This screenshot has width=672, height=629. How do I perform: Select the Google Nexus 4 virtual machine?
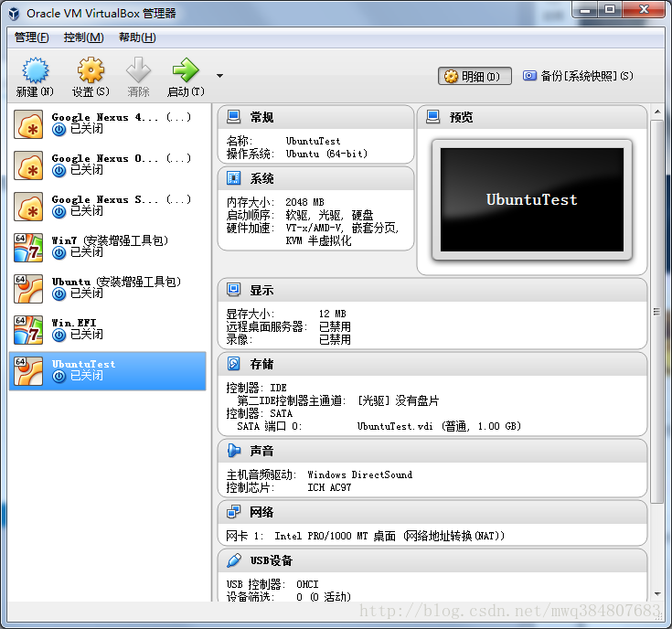click(108, 124)
